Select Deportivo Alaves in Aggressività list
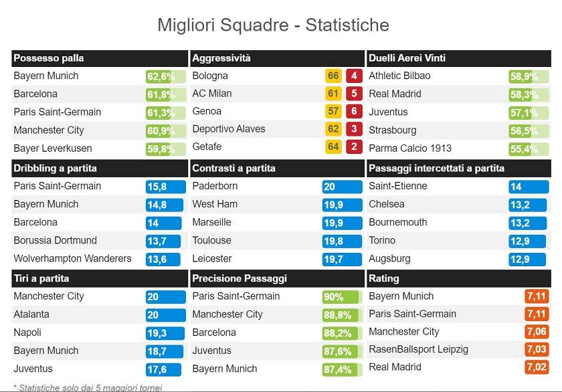562x392 pixels. point(229,129)
